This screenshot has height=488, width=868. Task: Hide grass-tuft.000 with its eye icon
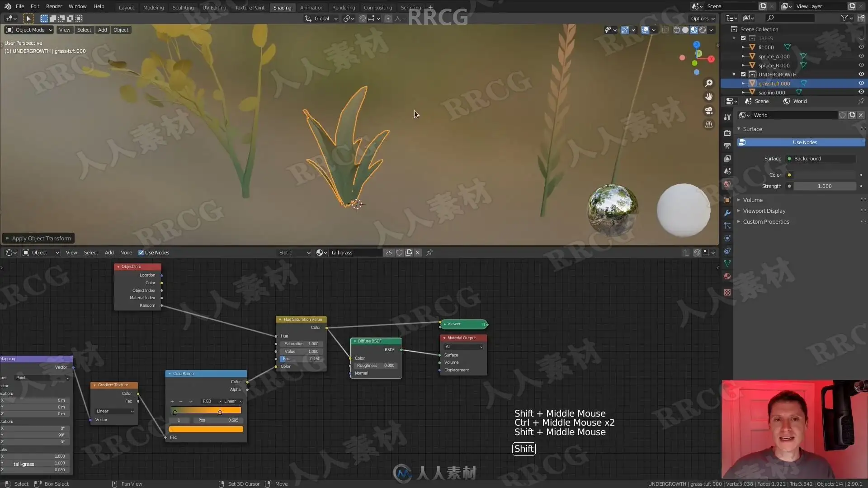coord(861,83)
